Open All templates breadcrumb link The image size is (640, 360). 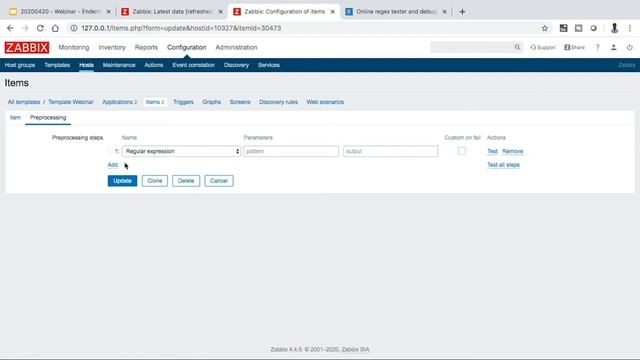(x=24, y=102)
